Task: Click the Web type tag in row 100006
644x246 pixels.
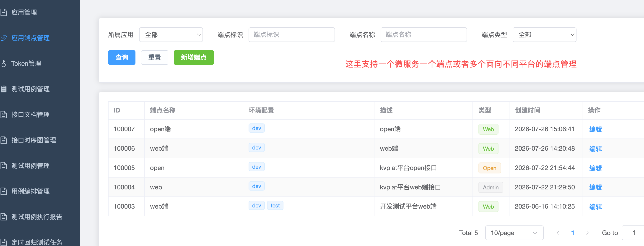Action: coord(488,149)
